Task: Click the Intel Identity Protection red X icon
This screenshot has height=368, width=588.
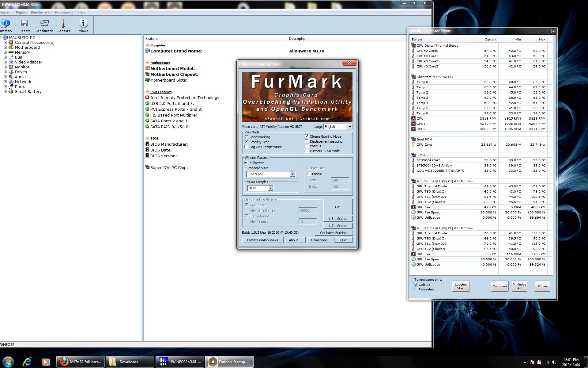Action: point(147,98)
